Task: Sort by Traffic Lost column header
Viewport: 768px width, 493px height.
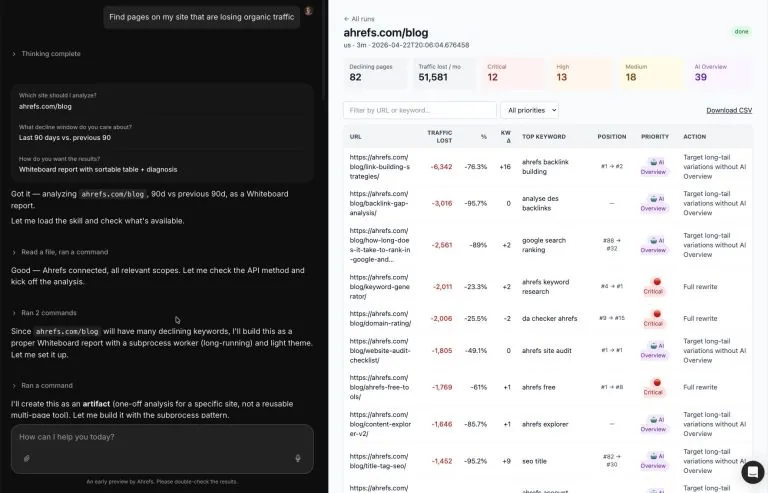Action: click(439, 137)
